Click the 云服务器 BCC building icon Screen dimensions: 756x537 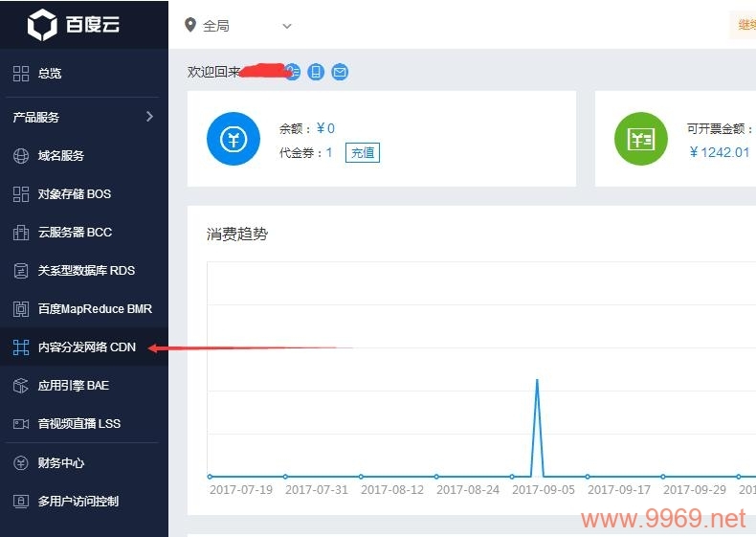click(21, 232)
